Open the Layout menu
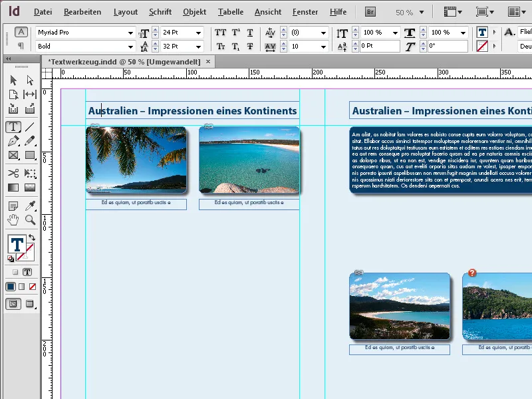The height and width of the screenshot is (399, 532). click(126, 12)
